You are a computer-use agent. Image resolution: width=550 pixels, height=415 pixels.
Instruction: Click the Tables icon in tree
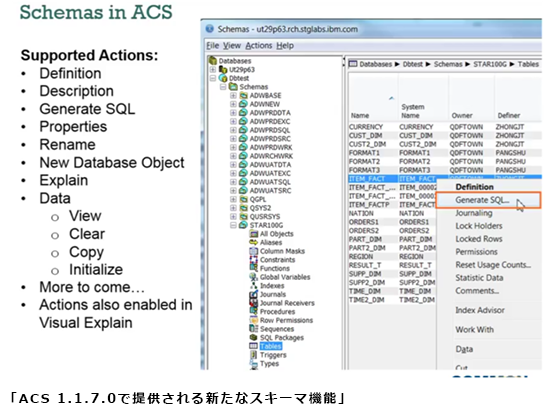[x=254, y=346]
